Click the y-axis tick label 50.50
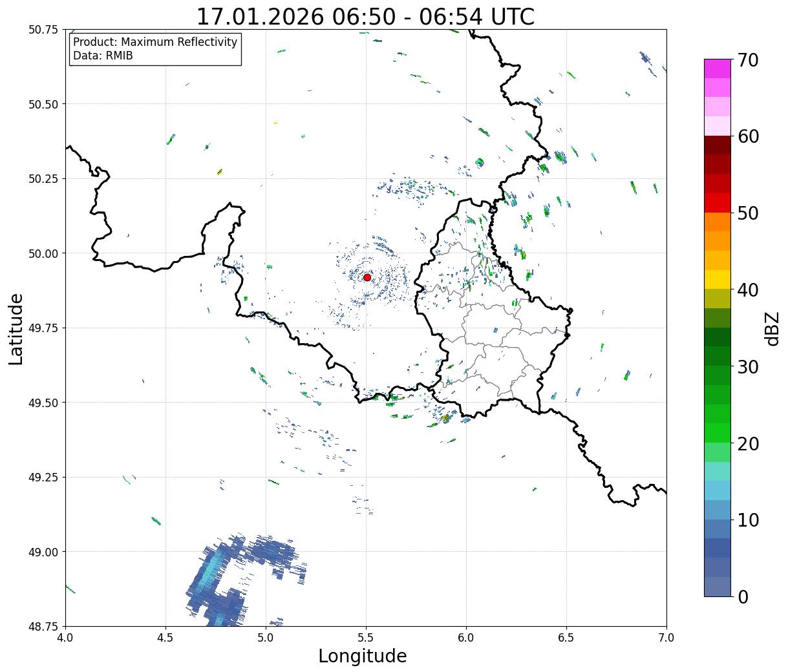Viewport: 788px width, 672px height. pos(43,104)
